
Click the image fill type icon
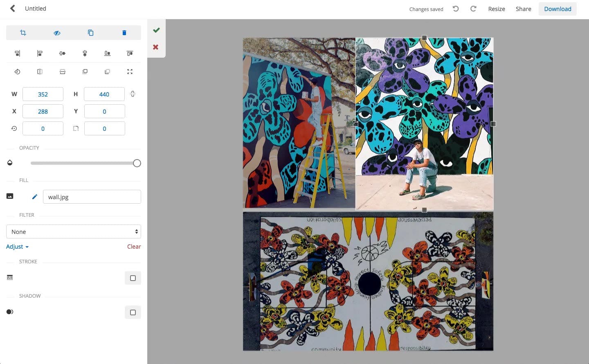(x=10, y=196)
